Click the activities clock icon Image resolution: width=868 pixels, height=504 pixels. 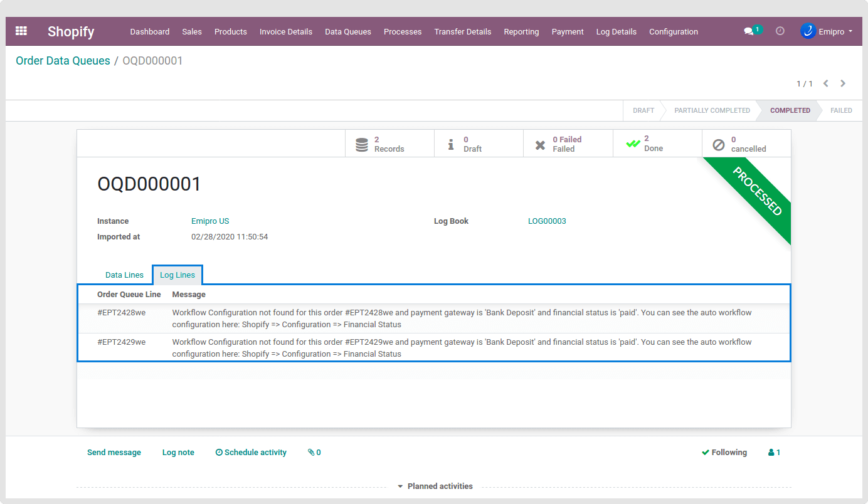tap(780, 31)
